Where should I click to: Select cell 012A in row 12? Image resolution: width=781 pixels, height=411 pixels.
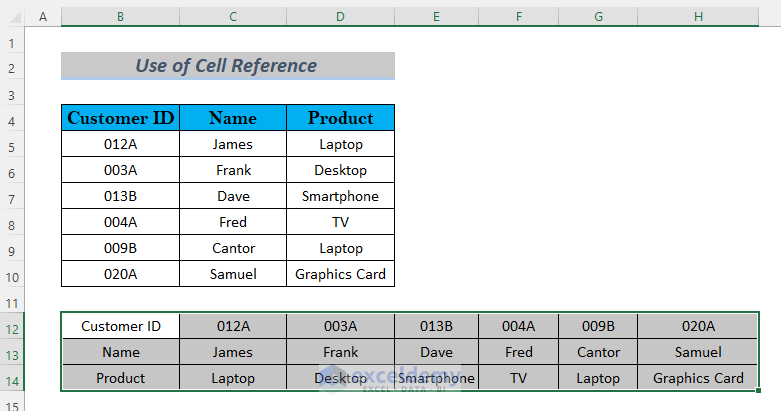[233, 326]
